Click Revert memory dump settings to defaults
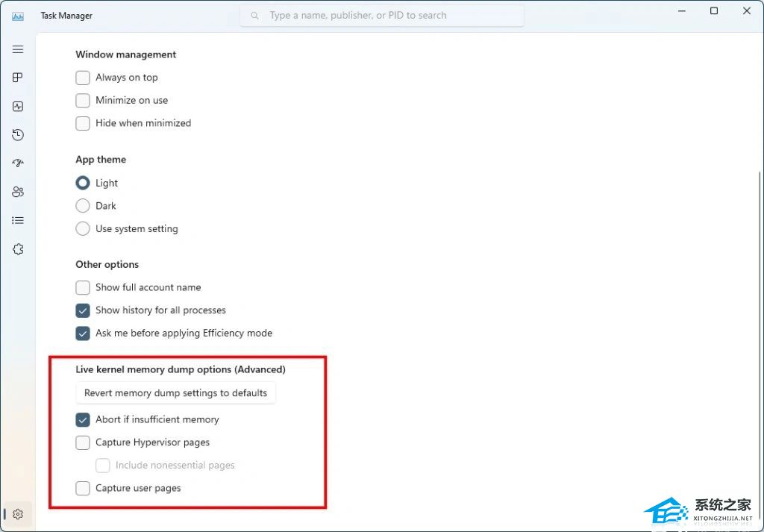The height and width of the screenshot is (532, 764). click(x=176, y=393)
